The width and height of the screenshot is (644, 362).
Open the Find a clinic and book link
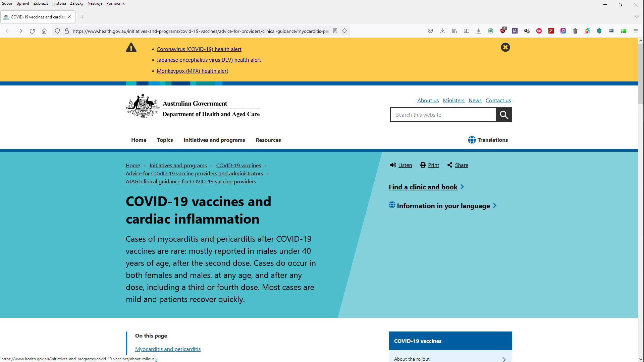423,187
